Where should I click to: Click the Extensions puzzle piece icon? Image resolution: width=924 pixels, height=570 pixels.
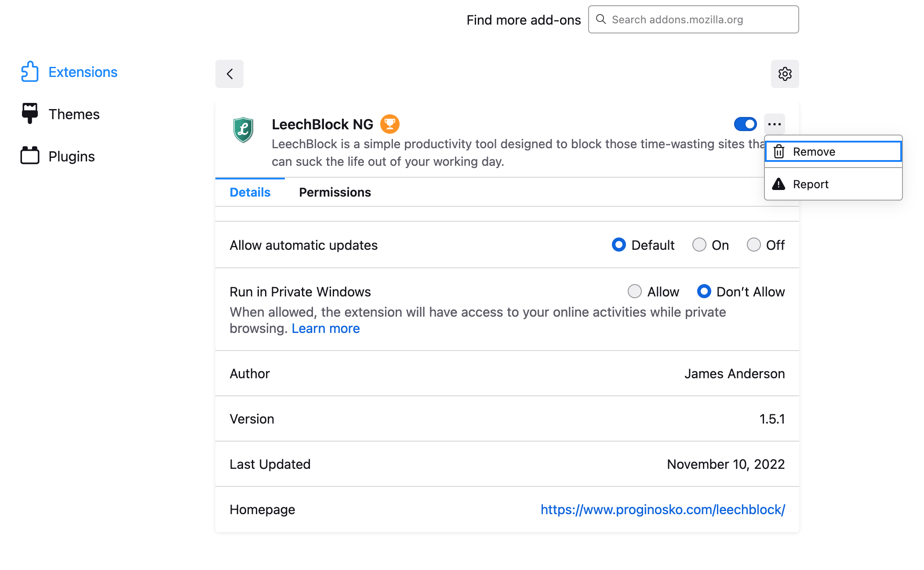tap(29, 72)
